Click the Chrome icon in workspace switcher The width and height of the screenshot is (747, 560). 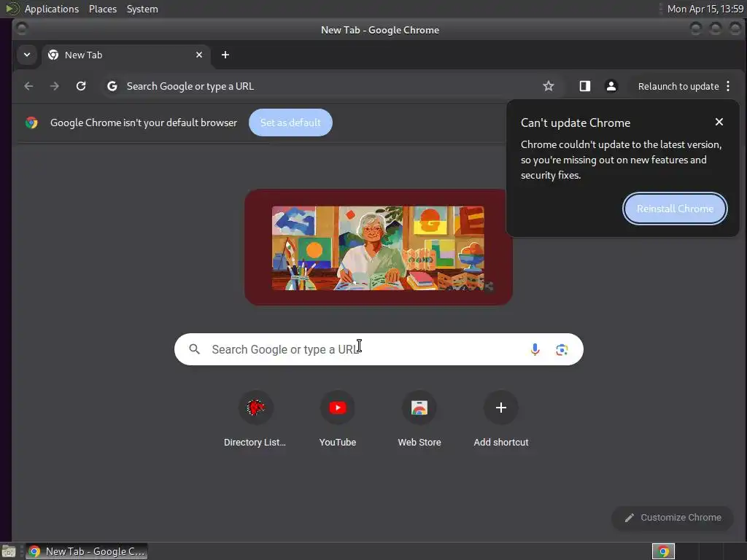(663, 551)
